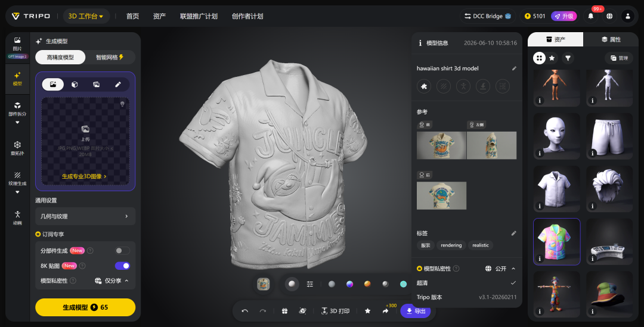The height and width of the screenshot is (327, 644).
Task: Open the 动画 animation tool
Action: (17, 218)
